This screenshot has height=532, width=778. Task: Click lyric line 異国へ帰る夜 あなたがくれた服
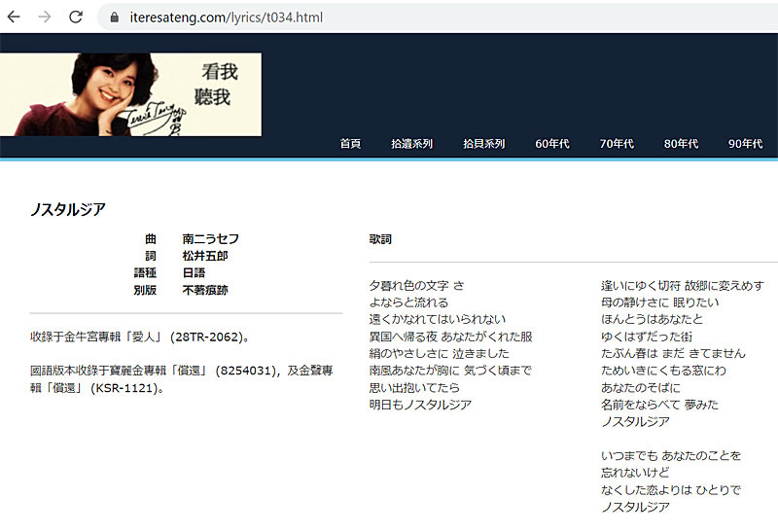point(450,337)
